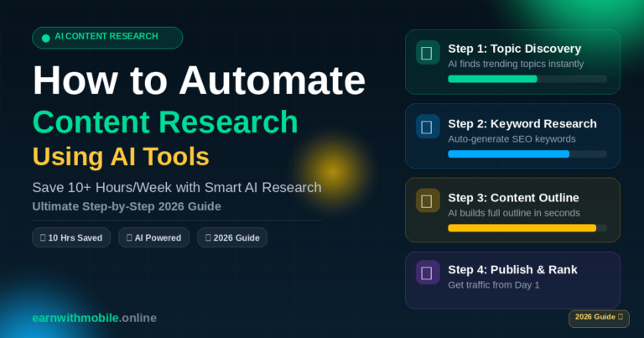Click 'AI finds trending topics instantly' text
Viewport: 644px width, 338px height.
click(516, 64)
